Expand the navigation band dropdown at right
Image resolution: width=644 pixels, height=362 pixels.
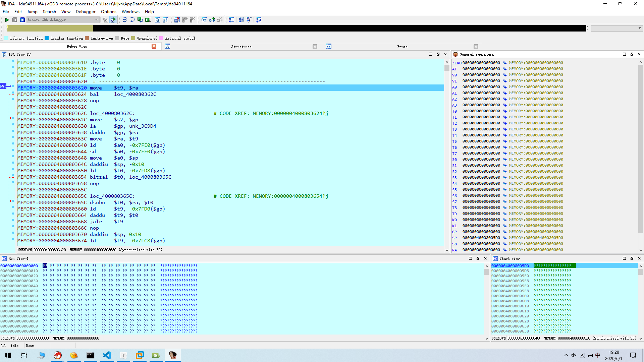(x=640, y=28)
